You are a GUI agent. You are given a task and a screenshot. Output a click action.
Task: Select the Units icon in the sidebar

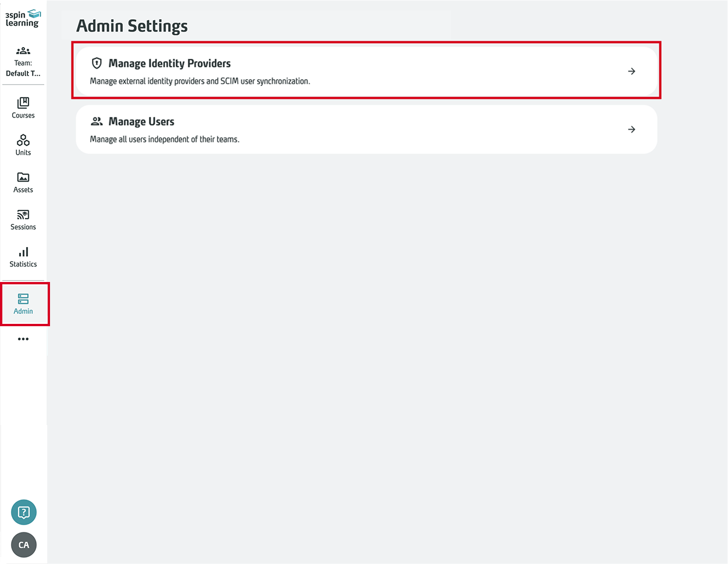click(x=23, y=145)
